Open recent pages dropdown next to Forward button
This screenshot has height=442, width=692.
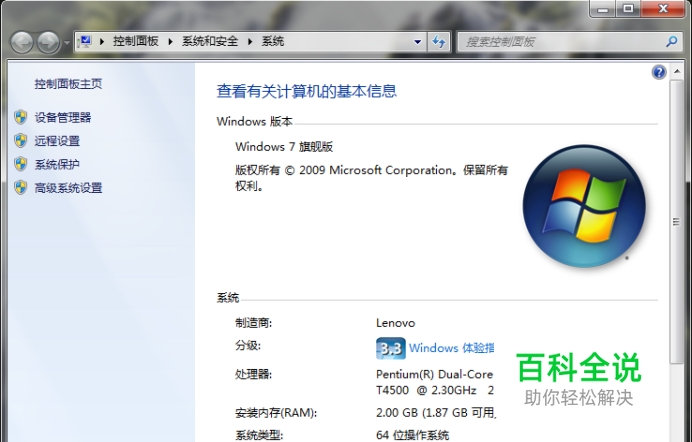[x=67, y=42]
